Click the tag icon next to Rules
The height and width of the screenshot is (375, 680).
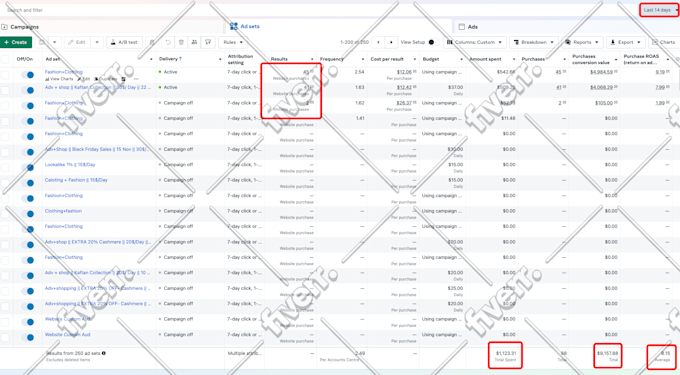[x=208, y=42]
